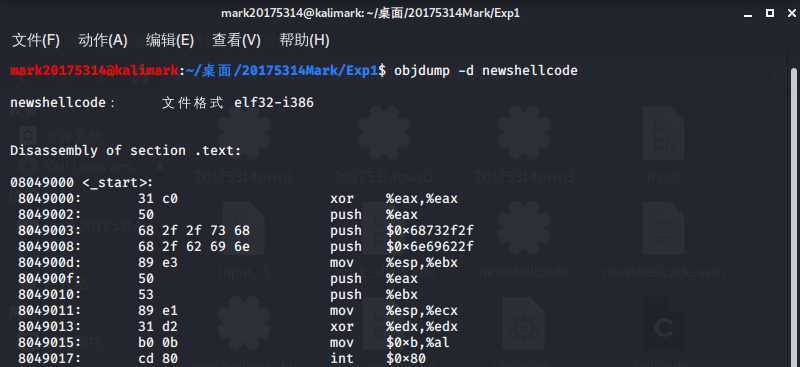Click the <_start> label line

(82, 183)
